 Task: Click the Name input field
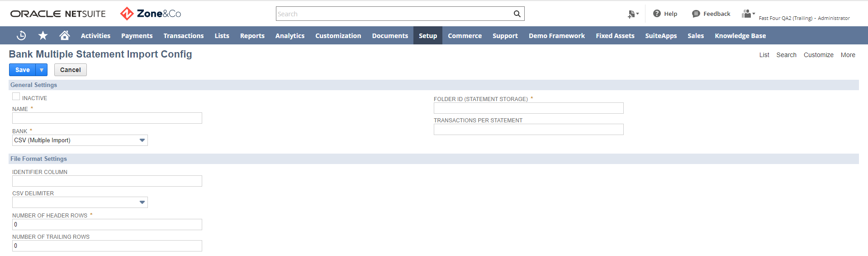(x=107, y=118)
